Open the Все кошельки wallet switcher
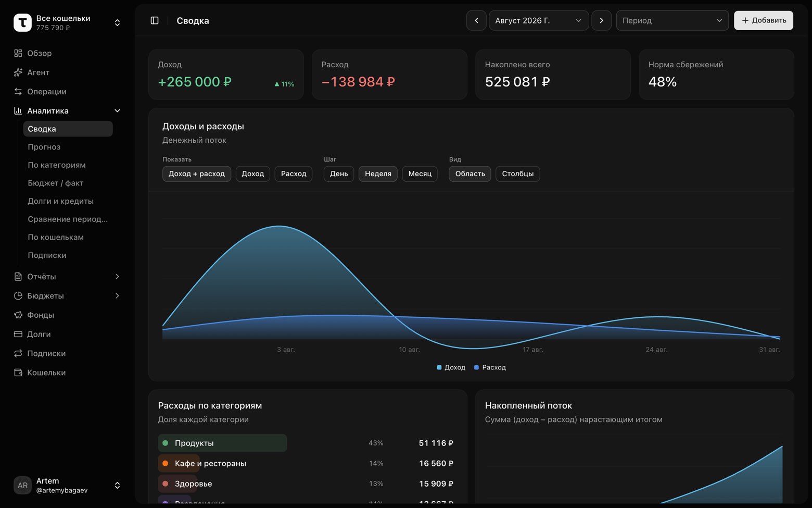Viewport: 812px width, 508px height. pos(68,22)
